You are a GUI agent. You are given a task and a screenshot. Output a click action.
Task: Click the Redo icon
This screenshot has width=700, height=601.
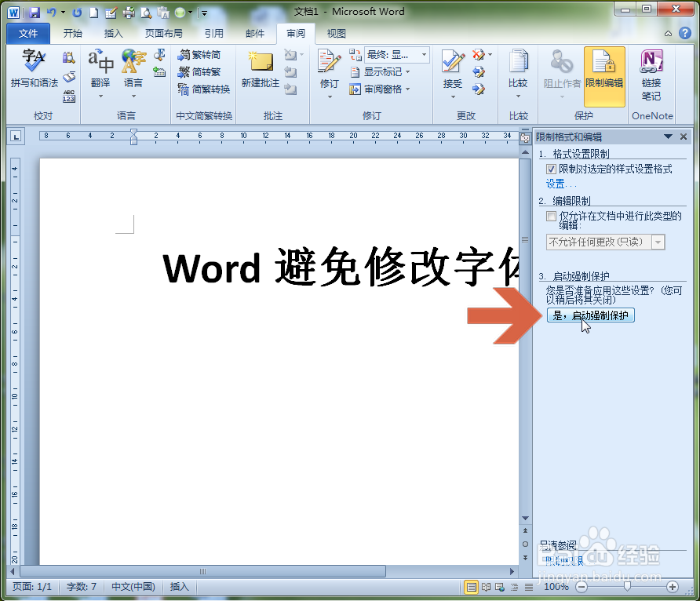77,13
